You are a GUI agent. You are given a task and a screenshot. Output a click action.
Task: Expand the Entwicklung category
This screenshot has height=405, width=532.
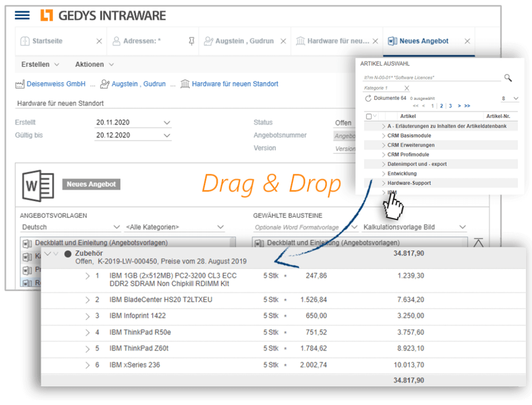coord(384,174)
